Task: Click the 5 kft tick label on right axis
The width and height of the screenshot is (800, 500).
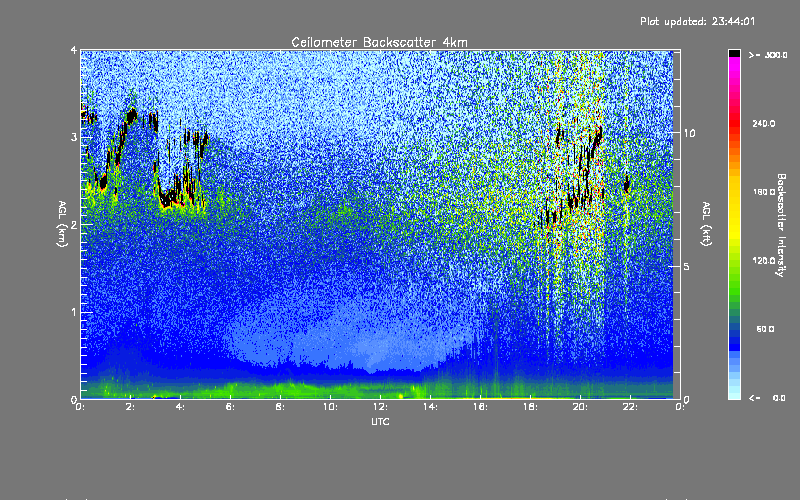Action: [686, 266]
